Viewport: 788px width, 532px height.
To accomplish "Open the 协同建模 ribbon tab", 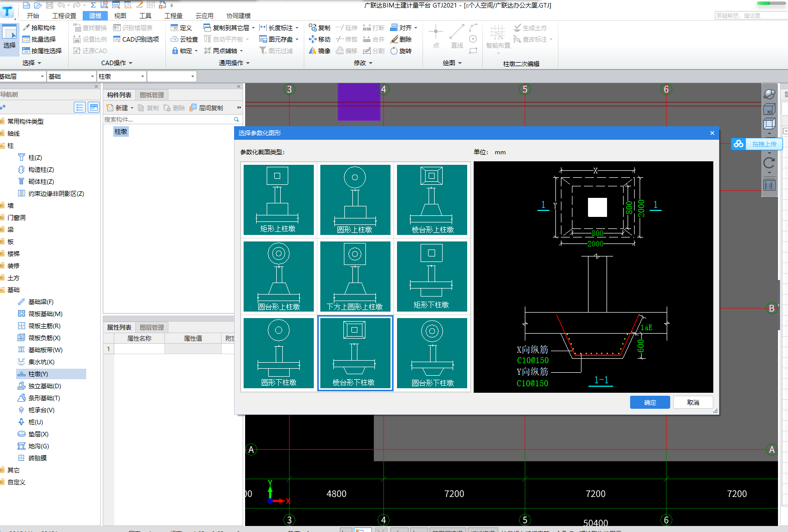I will pos(239,16).
